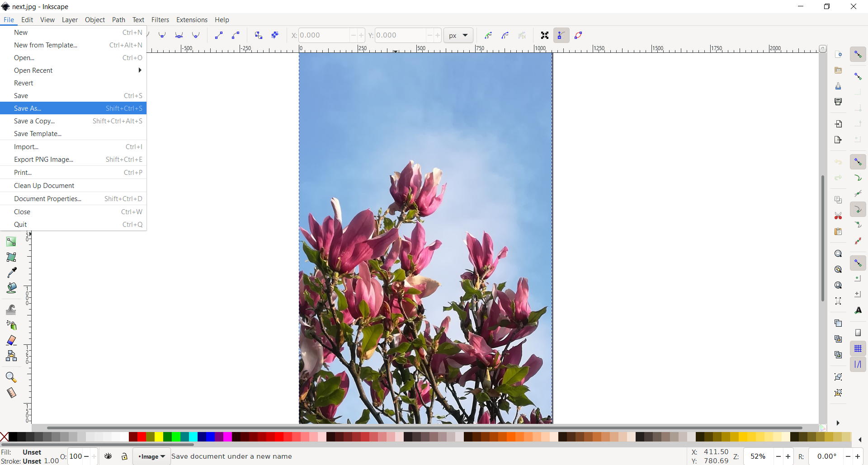
Task: Click the zoom percentage field
Action: point(759,456)
